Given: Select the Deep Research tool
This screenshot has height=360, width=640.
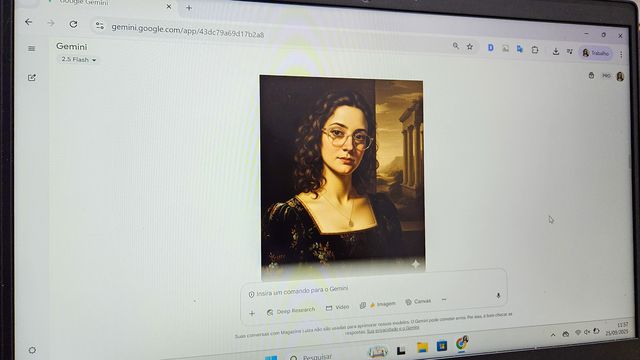Looking at the screenshot, I should tap(291, 311).
